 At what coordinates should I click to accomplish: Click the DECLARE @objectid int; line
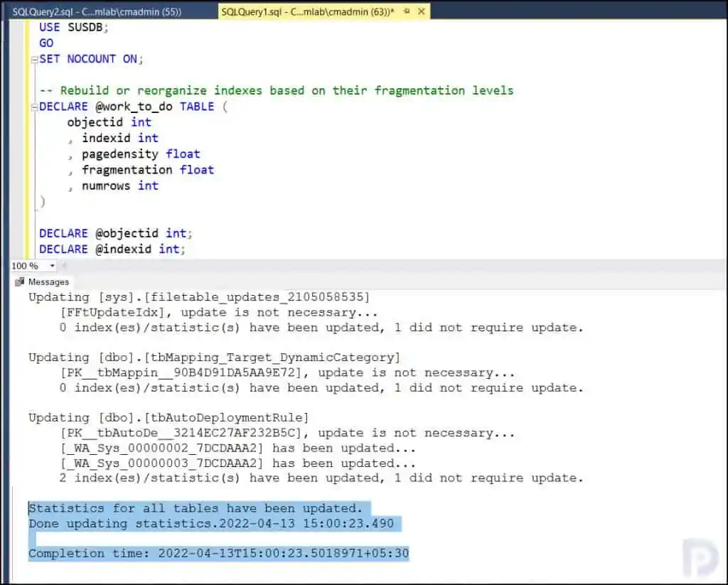[x=116, y=233]
